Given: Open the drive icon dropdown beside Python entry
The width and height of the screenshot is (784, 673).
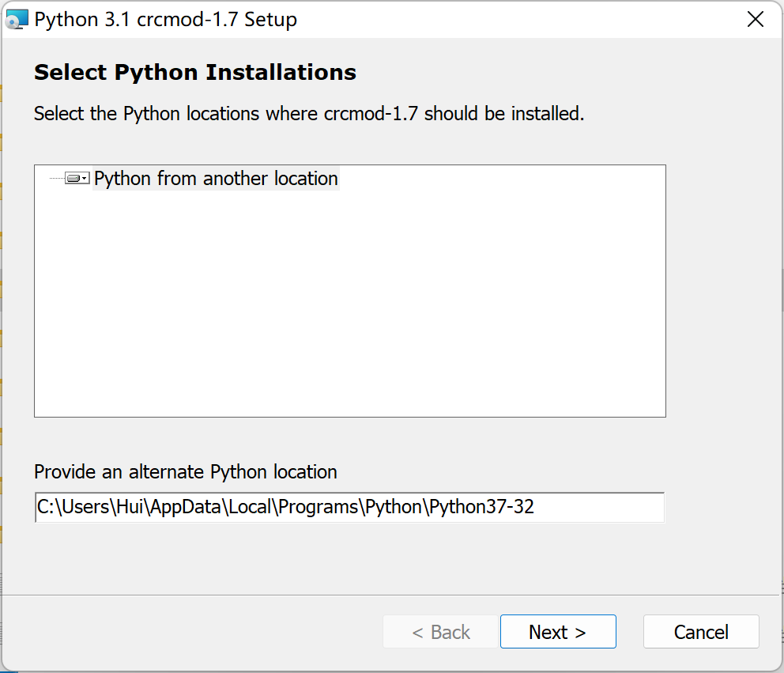Looking at the screenshot, I should point(77,179).
